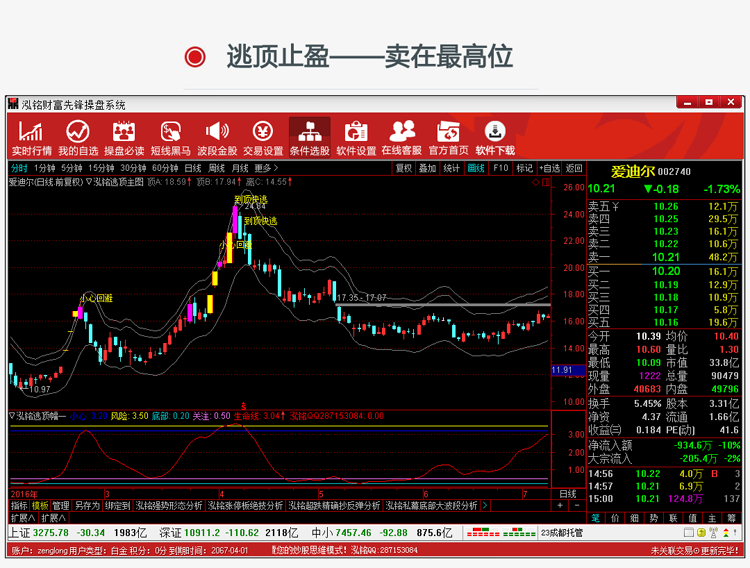Click 绑定到 bind button
Image resolution: width=750 pixels, height=568 pixels.
pyautogui.click(x=118, y=505)
